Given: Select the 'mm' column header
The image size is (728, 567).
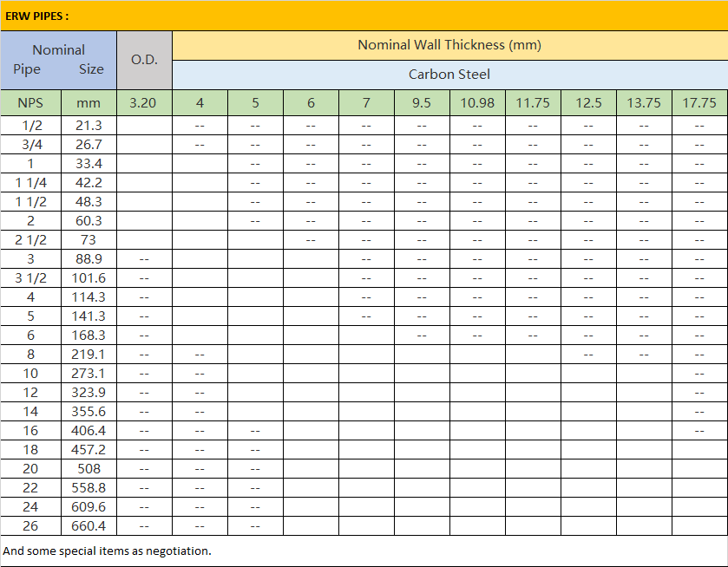Looking at the screenshot, I should 89,102.
